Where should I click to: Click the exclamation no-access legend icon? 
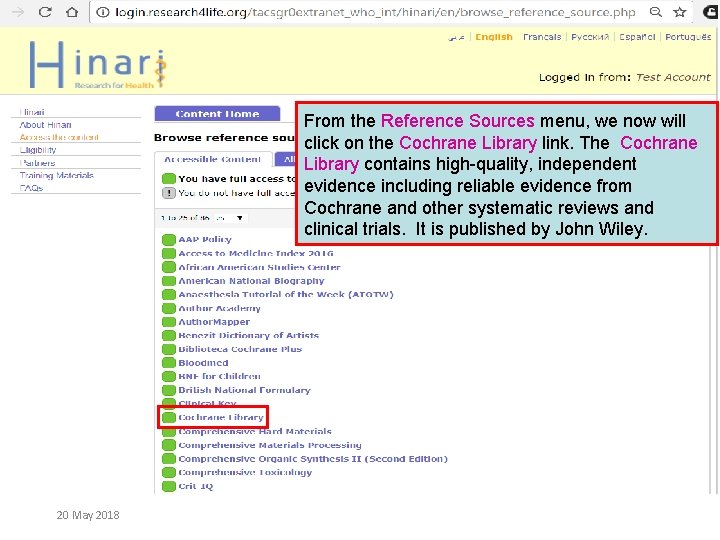(x=169, y=193)
